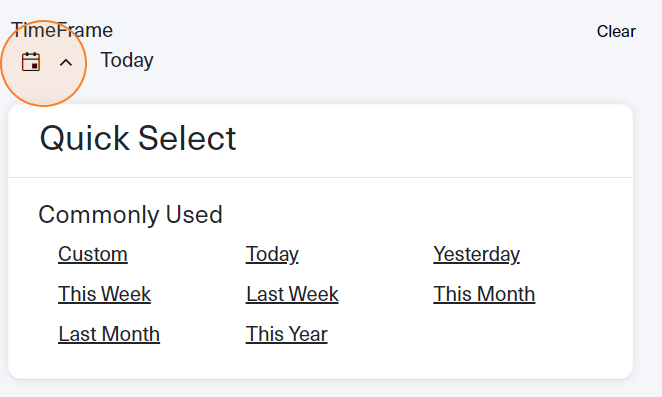
Task: Set timeframe to This Month
Action: [x=484, y=294]
